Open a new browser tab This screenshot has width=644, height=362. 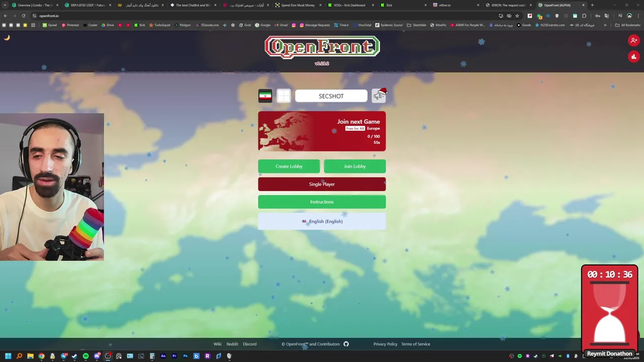[x=592, y=5]
